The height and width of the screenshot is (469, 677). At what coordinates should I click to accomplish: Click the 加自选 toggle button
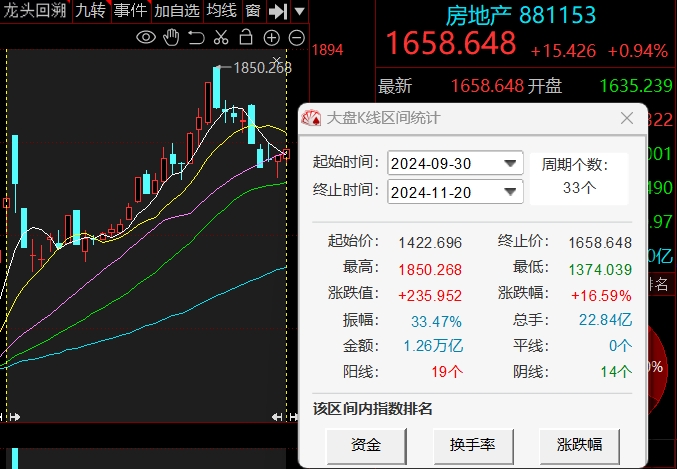[x=176, y=11]
